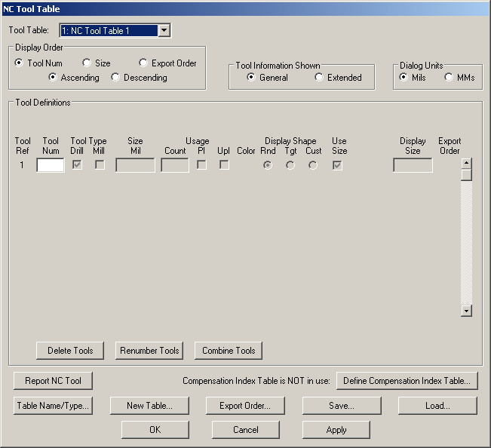Click the Cancel button
Image resolution: width=491 pixels, height=448 pixels.
[x=246, y=430]
